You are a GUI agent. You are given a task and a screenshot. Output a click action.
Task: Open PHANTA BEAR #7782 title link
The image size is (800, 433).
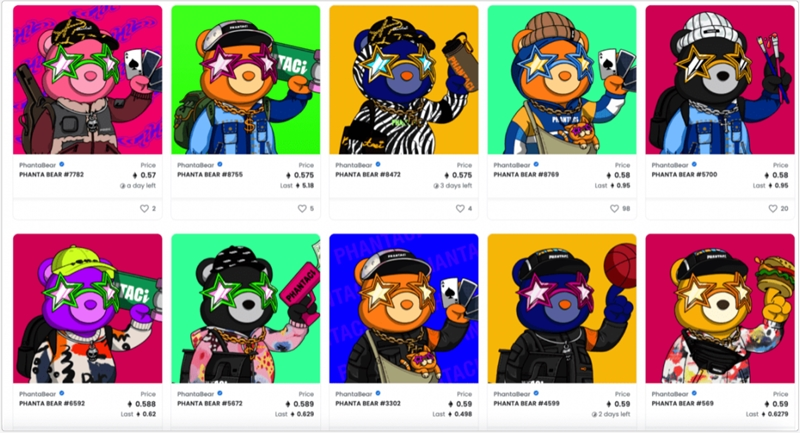52,174
